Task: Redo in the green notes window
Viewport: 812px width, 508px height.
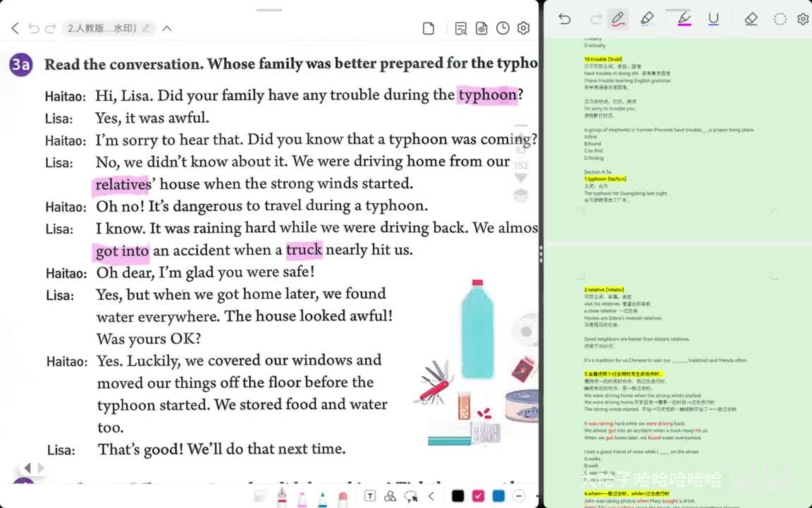Action: (x=596, y=19)
